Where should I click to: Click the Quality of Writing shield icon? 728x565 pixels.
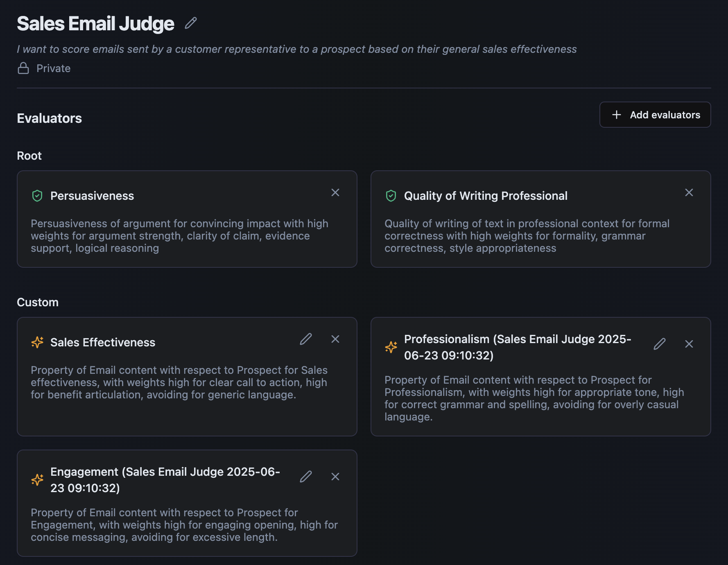(391, 196)
